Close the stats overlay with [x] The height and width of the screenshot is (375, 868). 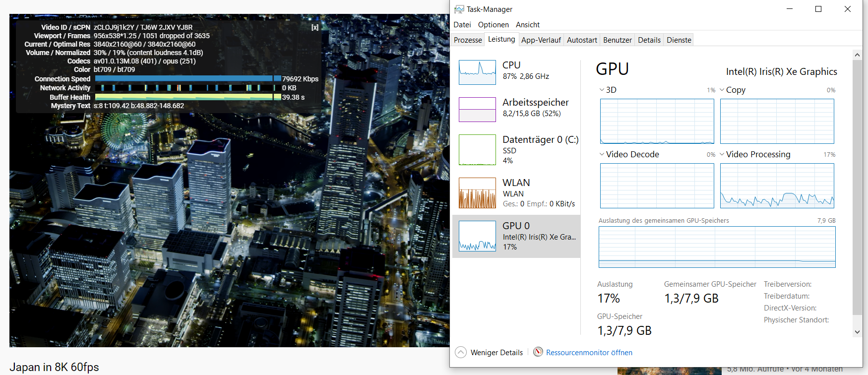[x=315, y=27]
